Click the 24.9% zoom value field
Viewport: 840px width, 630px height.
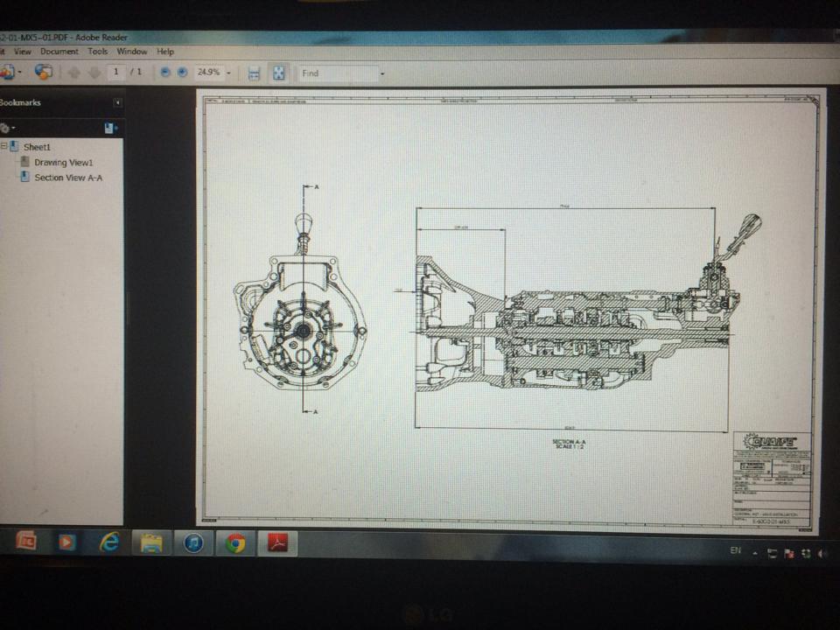208,72
